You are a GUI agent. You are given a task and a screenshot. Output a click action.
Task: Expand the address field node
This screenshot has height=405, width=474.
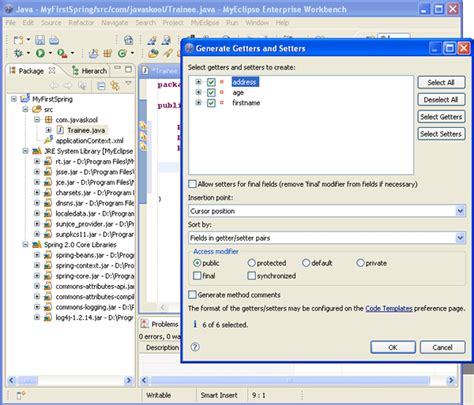[x=198, y=82]
